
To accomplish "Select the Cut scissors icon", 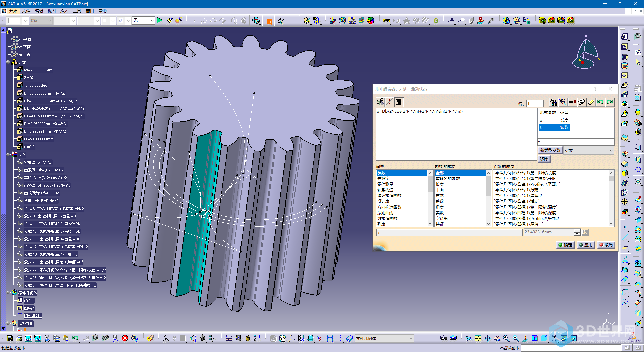I will pos(47,338).
